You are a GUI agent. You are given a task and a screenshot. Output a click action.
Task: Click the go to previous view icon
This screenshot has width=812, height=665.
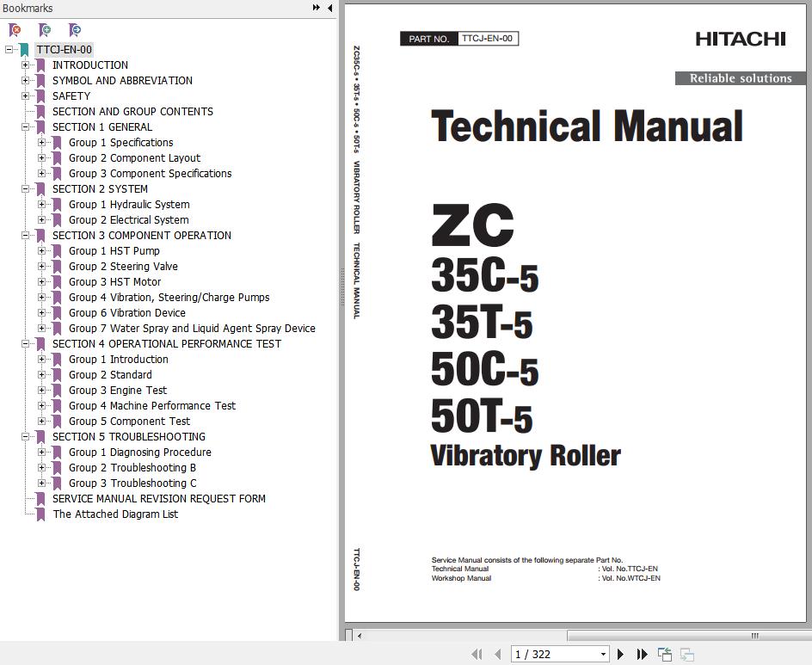[x=665, y=654]
